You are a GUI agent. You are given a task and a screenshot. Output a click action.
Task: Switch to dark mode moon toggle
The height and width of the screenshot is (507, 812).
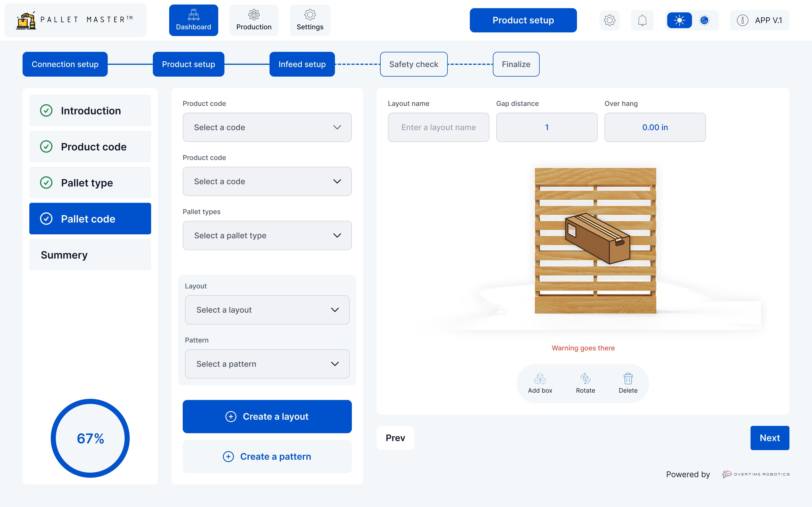point(704,21)
